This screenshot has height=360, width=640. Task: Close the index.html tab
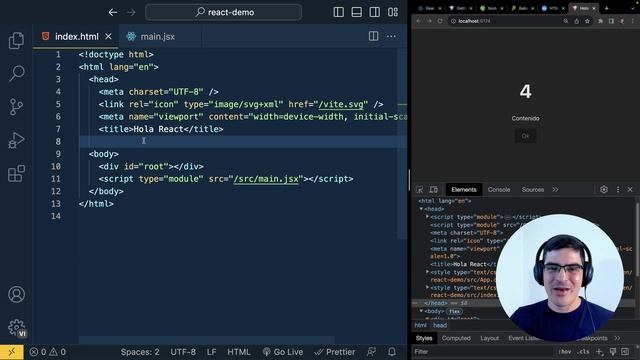click(108, 36)
